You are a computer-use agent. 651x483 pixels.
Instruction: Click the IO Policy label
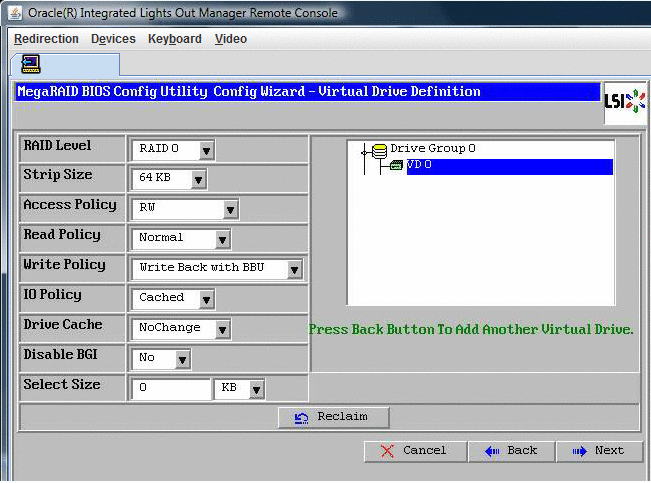52,294
